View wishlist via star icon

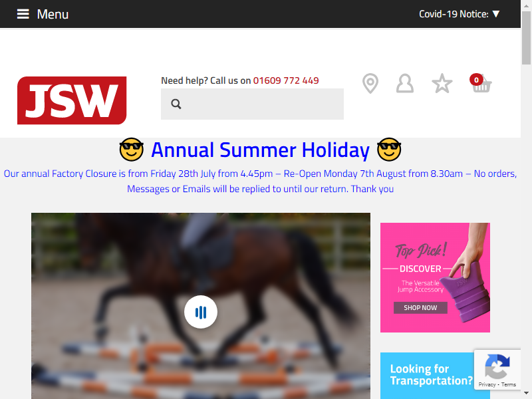pyautogui.click(x=442, y=83)
